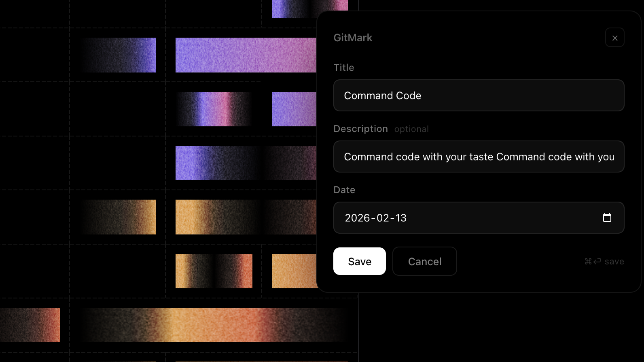Select the year 2026 in the date field
This screenshot has height=362, width=644.
357,218
